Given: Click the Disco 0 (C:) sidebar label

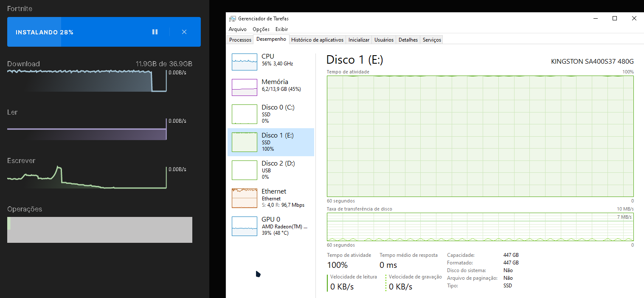Looking at the screenshot, I should click(x=278, y=107).
